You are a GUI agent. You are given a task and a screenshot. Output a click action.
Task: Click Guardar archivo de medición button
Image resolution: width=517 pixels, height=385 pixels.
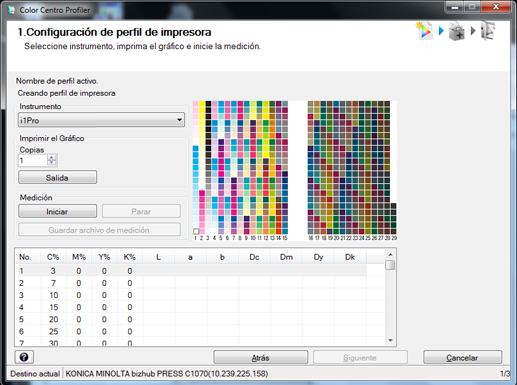coord(99,230)
